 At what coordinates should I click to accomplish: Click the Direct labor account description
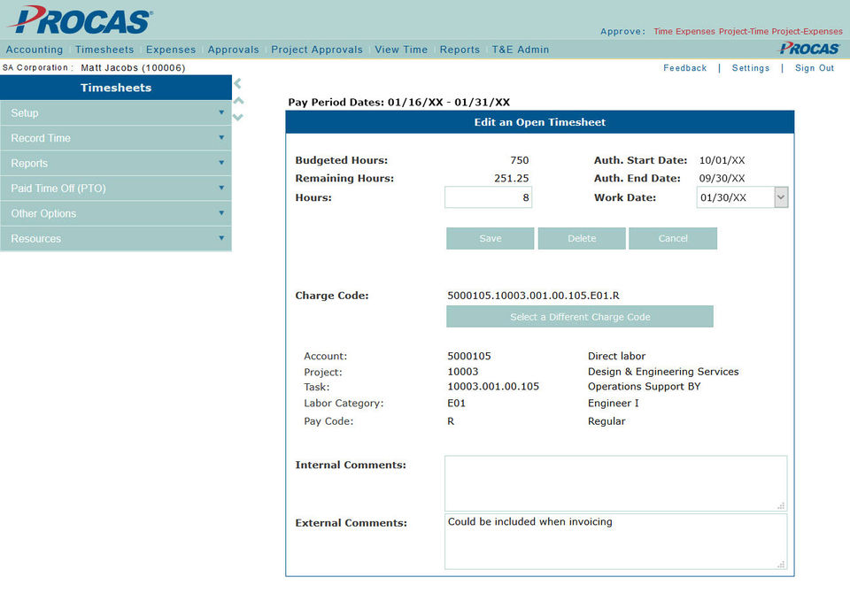click(x=616, y=356)
